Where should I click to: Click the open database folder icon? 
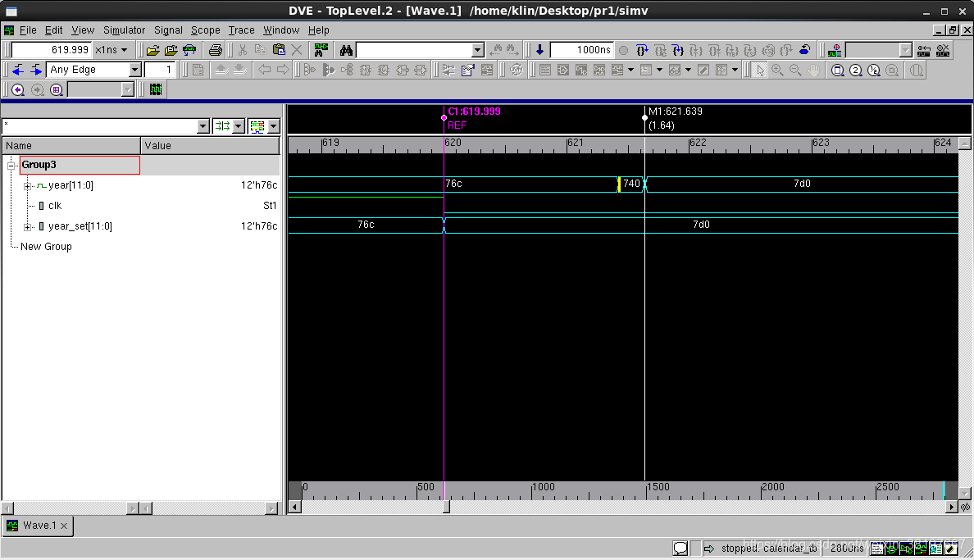(152, 50)
